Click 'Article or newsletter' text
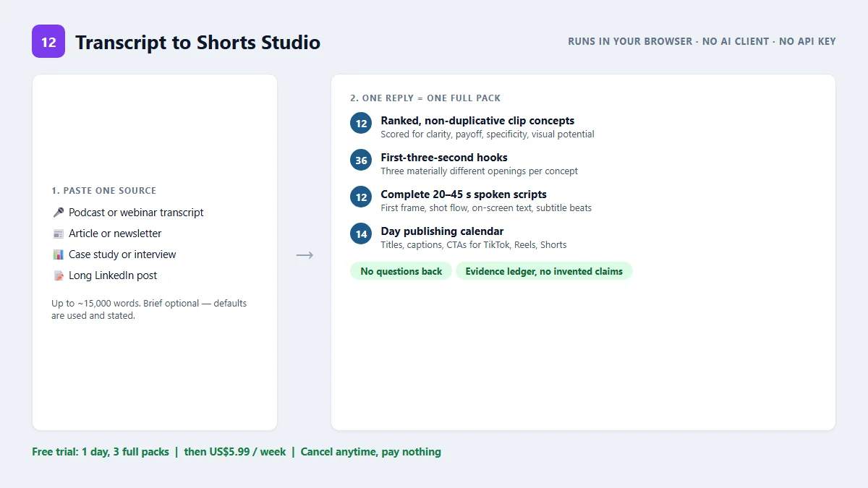 tap(115, 234)
